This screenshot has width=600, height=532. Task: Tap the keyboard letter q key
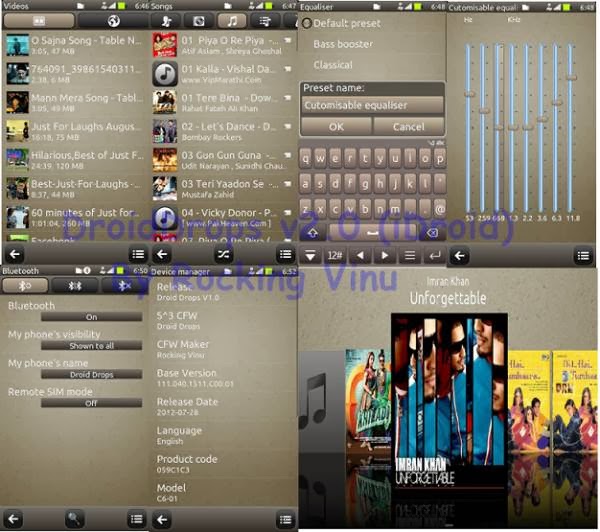tap(306, 158)
